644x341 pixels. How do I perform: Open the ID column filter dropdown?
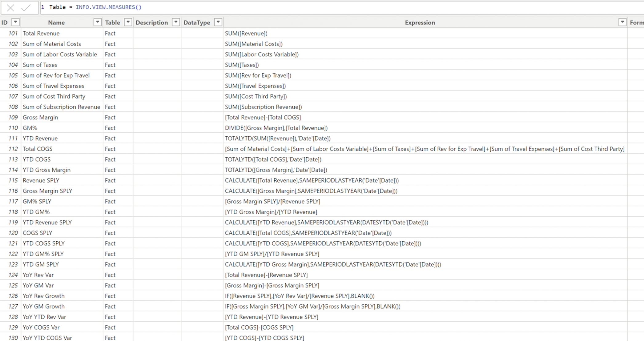click(15, 22)
